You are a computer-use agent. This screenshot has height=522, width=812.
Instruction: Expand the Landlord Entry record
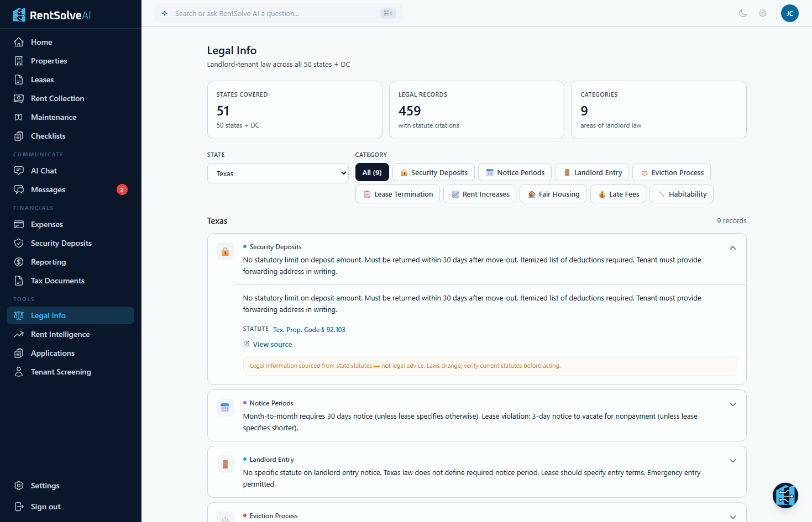coord(732,461)
